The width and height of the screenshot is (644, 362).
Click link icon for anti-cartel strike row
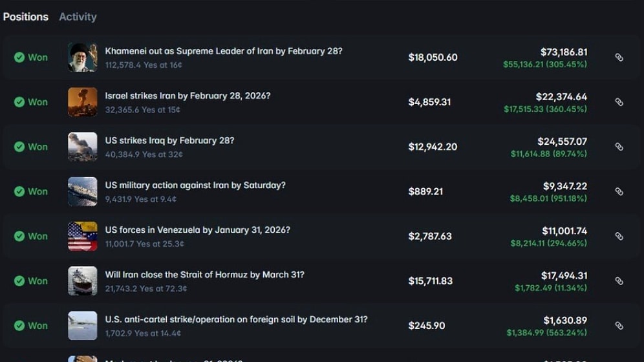[619, 325]
